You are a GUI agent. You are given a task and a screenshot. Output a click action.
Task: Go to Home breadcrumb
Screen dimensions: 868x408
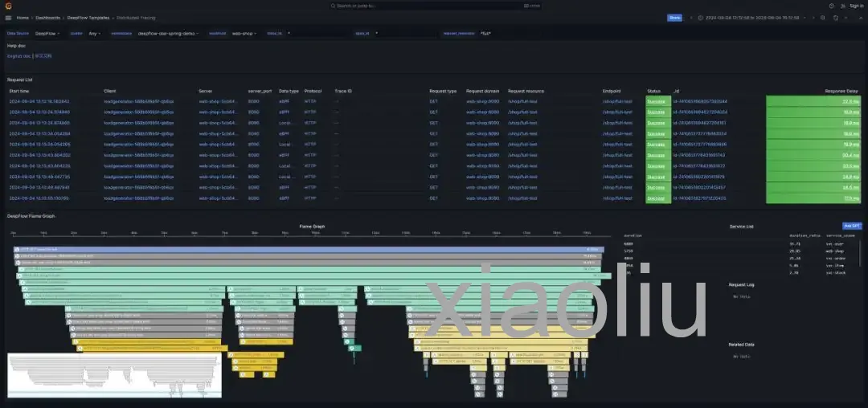point(23,18)
